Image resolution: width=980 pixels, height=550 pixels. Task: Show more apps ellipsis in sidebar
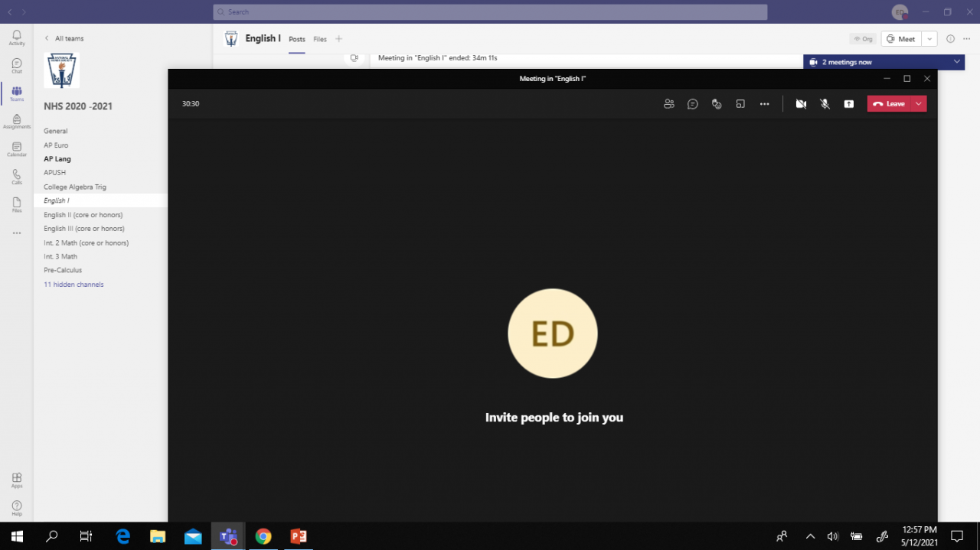(x=17, y=233)
